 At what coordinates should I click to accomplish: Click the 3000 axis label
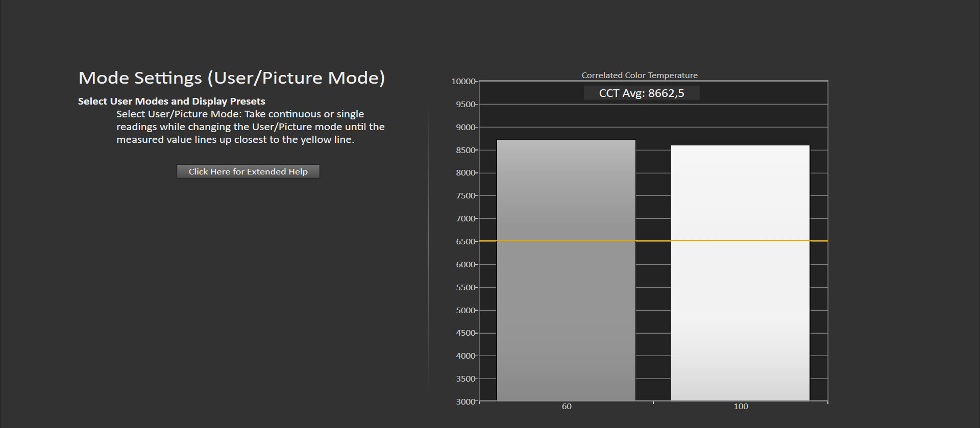(x=465, y=401)
